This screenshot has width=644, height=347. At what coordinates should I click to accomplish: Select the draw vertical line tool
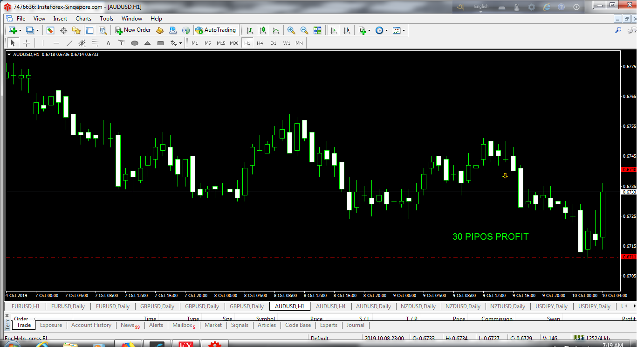pyautogui.click(x=43, y=43)
